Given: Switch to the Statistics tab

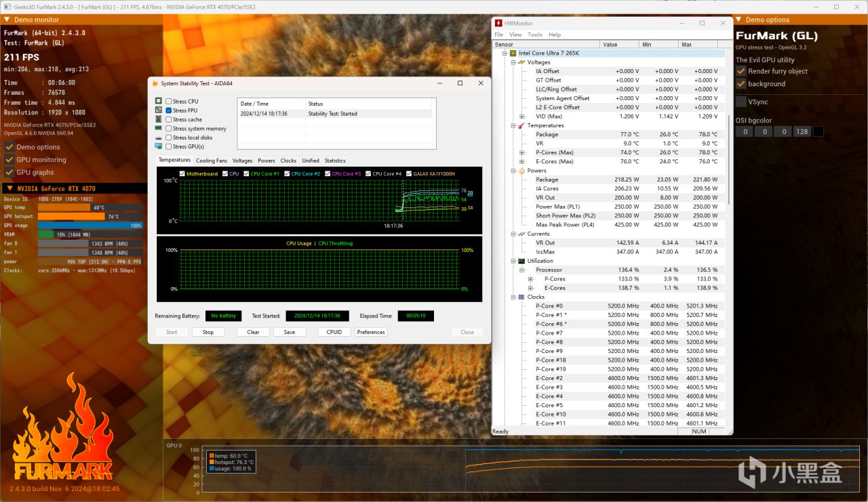Looking at the screenshot, I should coord(335,161).
